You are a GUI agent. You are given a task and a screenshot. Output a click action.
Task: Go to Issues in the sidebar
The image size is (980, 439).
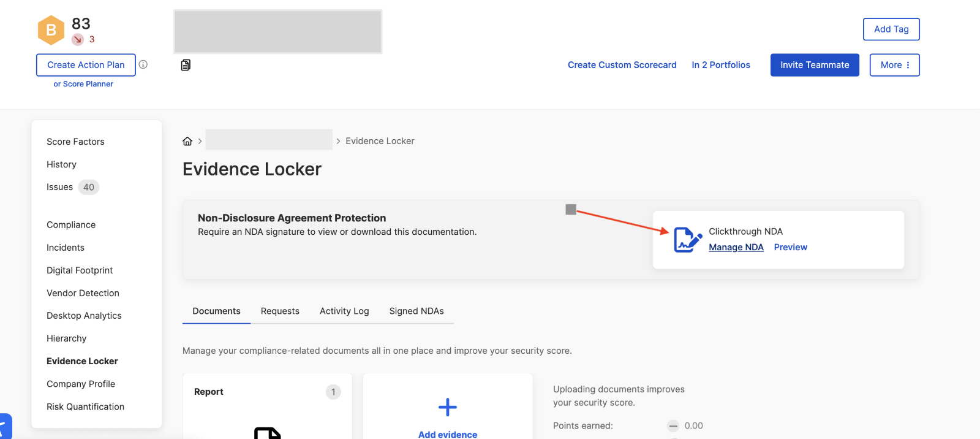(59, 187)
